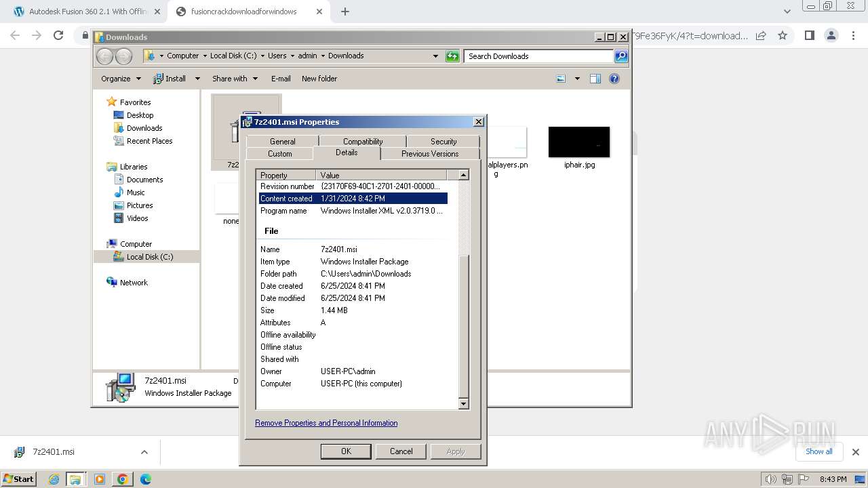The image size is (868, 488).
Task: Open Favorites star in navigation pane
Action: point(112,102)
